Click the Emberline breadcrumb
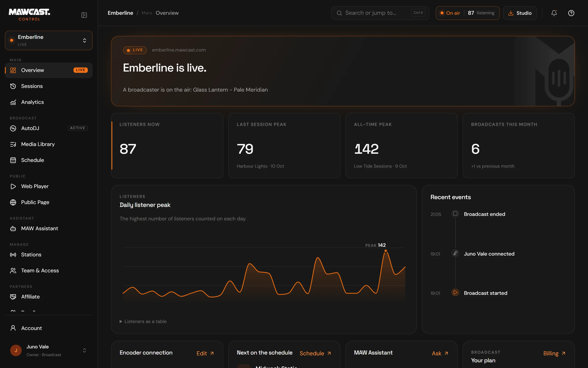Screen dimensions: 588x368 [120, 13]
